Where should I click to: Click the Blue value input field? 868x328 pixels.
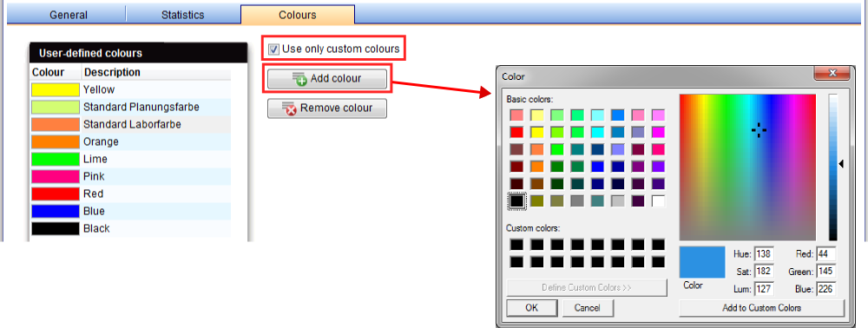click(x=826, y=289)
